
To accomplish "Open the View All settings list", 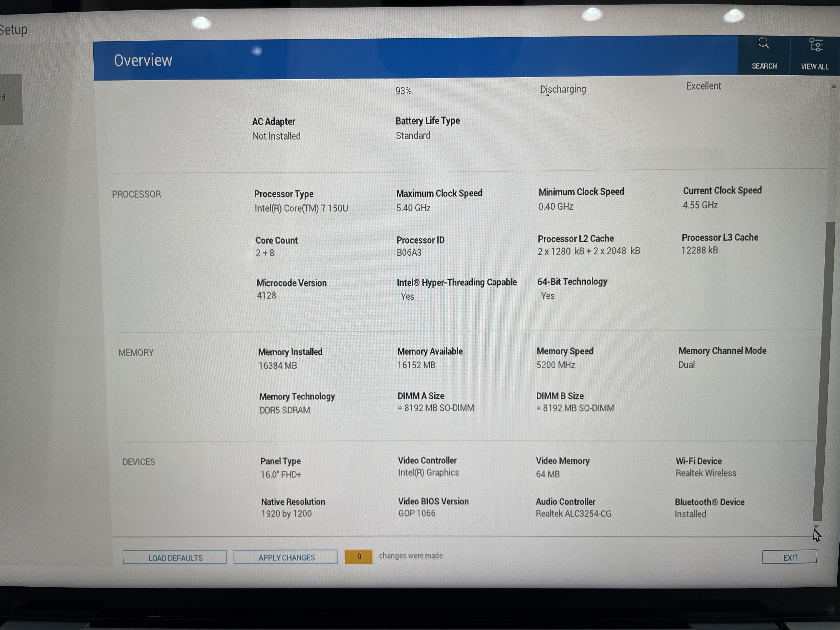I will [x=815, y=55].
